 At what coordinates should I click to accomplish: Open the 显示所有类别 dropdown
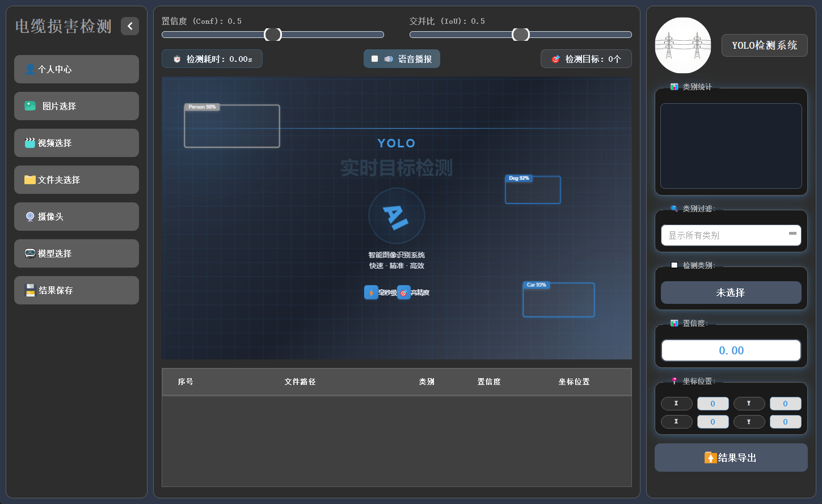731,235
